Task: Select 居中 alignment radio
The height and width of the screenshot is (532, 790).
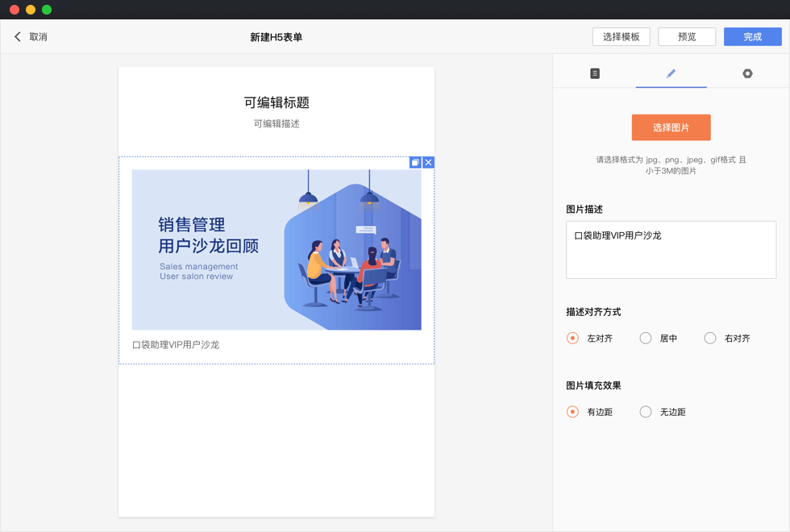Action: click(646, 338)
